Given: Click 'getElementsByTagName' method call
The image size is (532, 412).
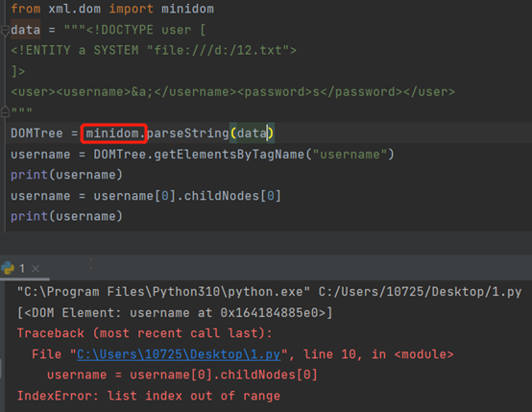Looking at the screenshot, I should click(x=229, y=155).
